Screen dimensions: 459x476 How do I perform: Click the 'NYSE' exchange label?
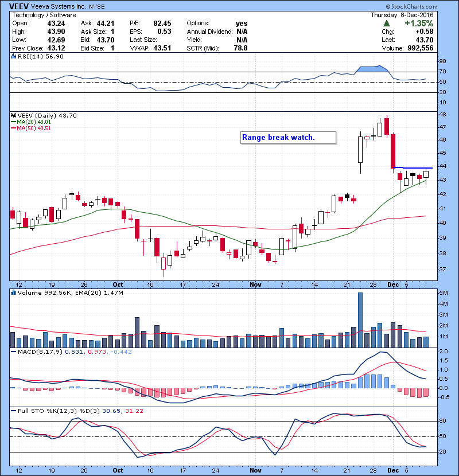96,6
